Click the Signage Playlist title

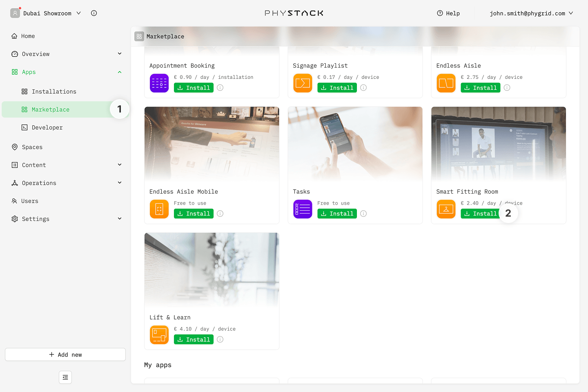click(320, 66)
